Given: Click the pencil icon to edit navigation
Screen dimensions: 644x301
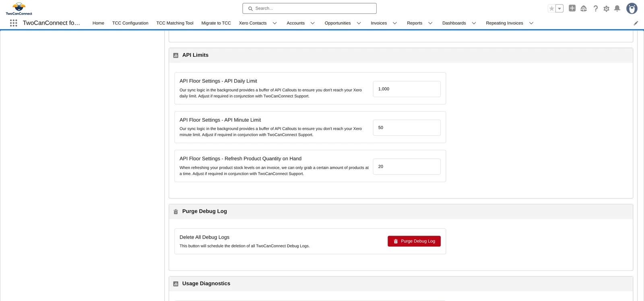Looking at the screenshot, I should tap(636, 23).
